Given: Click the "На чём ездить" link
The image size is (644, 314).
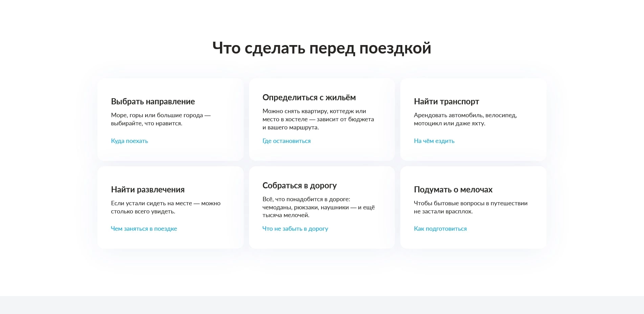Looking at the screenshot, I should pos(434,141).
